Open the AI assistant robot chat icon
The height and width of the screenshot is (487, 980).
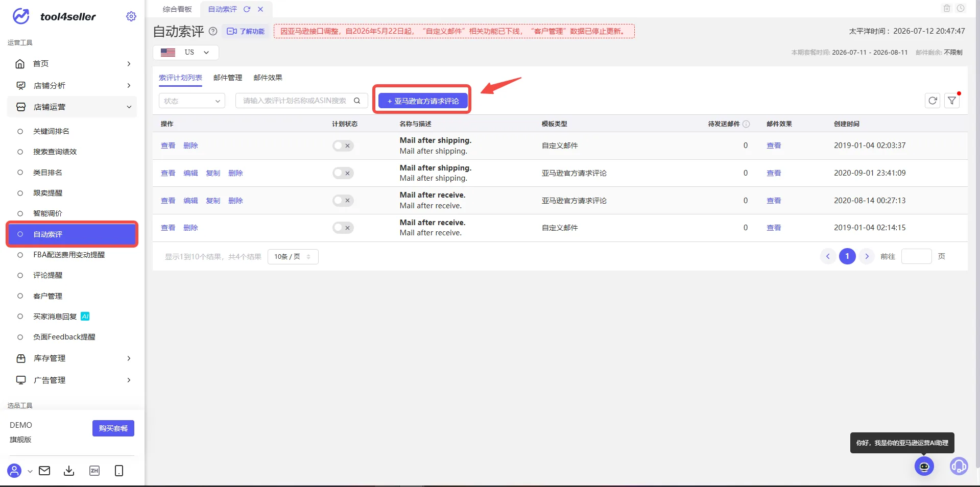coord(924,466)
